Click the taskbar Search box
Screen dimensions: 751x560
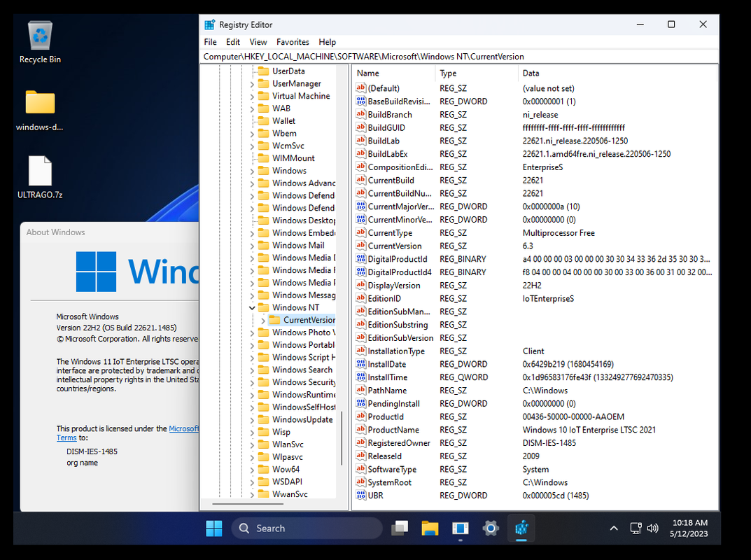coord(307,528)
